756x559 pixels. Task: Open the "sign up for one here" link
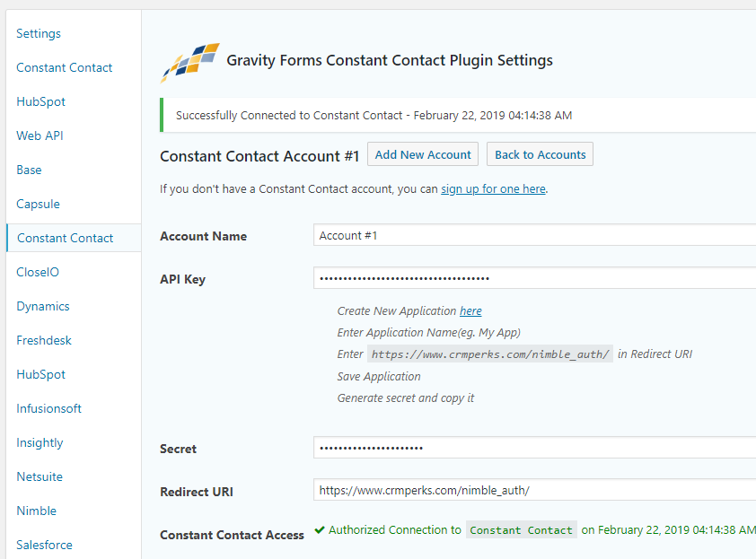click(493, 189)
